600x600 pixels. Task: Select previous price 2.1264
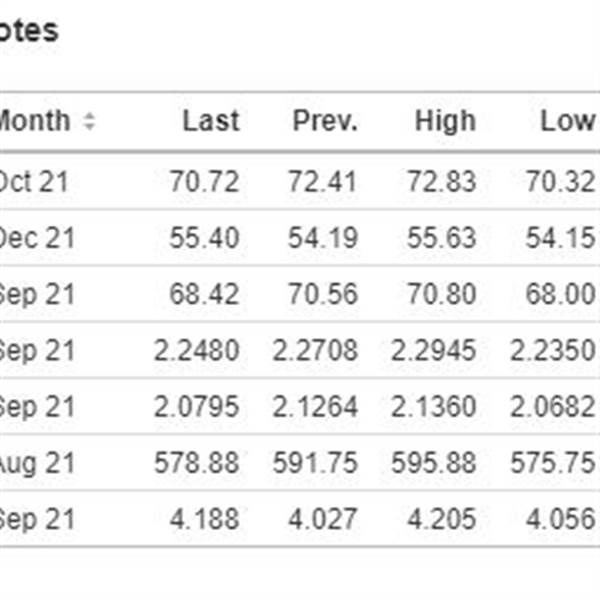click(315, 406)
